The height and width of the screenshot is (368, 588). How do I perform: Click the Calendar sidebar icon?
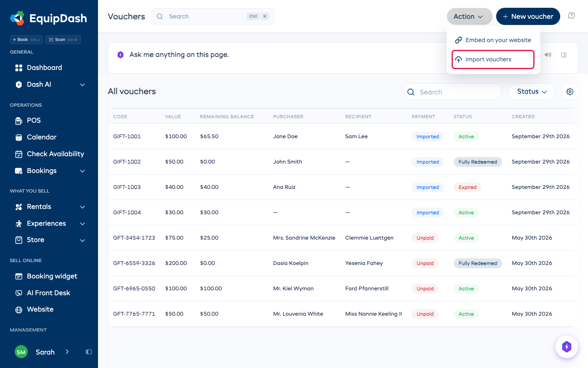tap(19, 137)
